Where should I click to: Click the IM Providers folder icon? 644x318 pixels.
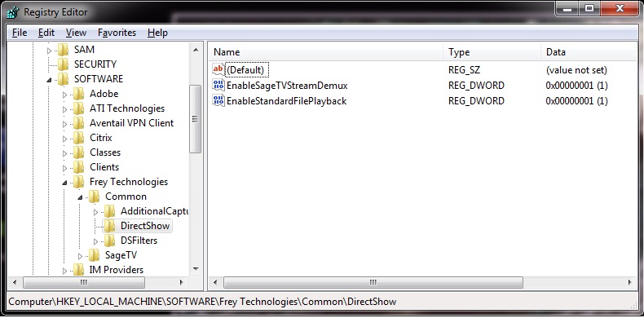[78, 270]
